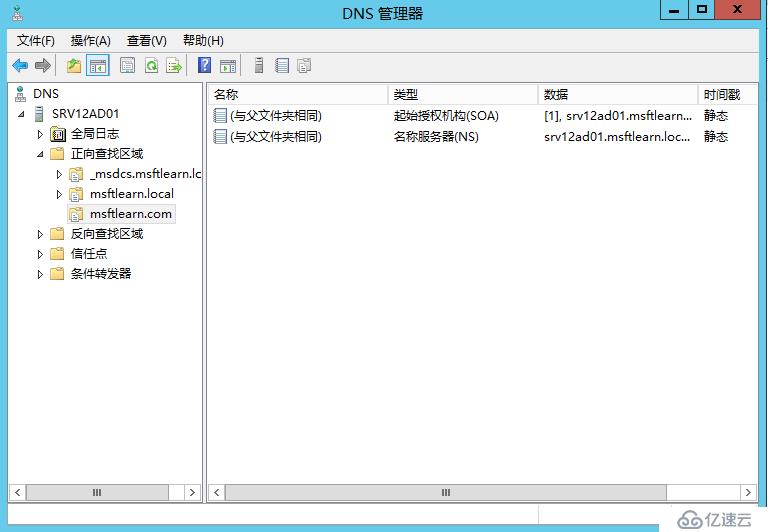Sort by the 类型 column header
Viewport: 768px width, 532px height.
coord(463,94)
